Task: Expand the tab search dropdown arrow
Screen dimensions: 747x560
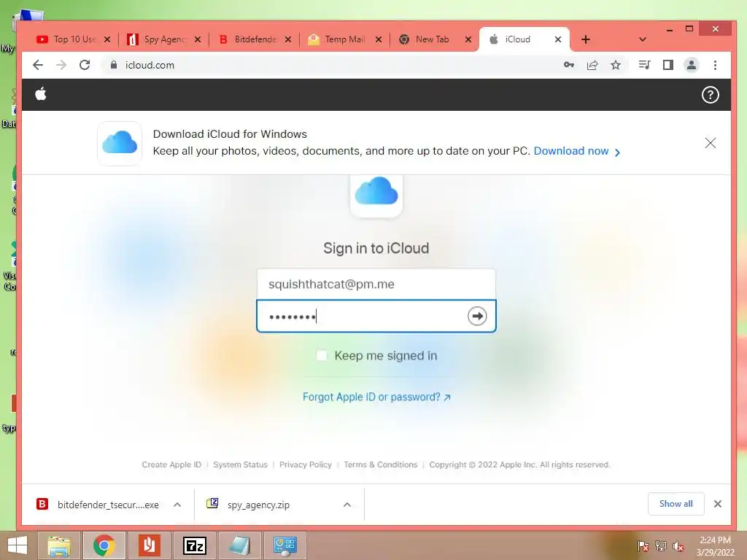Action: [642, 39]
